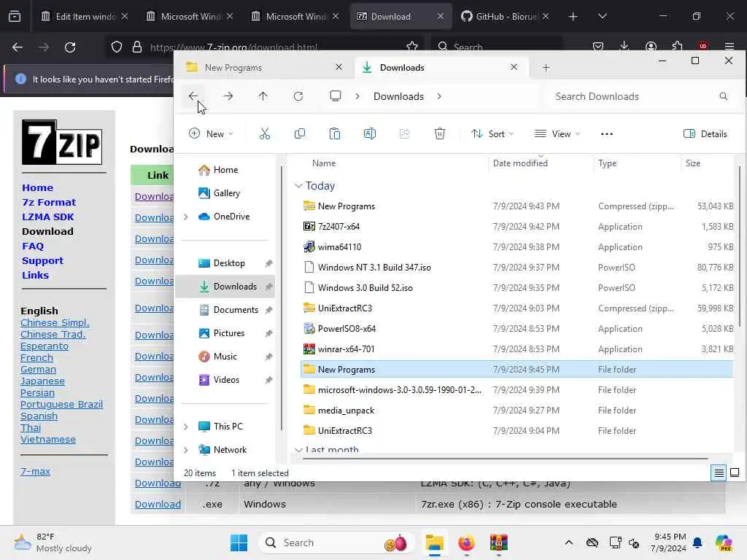Show hidden icons in system tray
This screenshot has height=560, width=747.
point(569,542)
